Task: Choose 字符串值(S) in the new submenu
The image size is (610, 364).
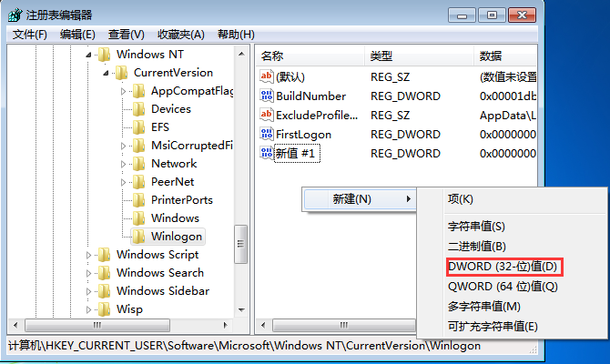Action: (476, 227)
